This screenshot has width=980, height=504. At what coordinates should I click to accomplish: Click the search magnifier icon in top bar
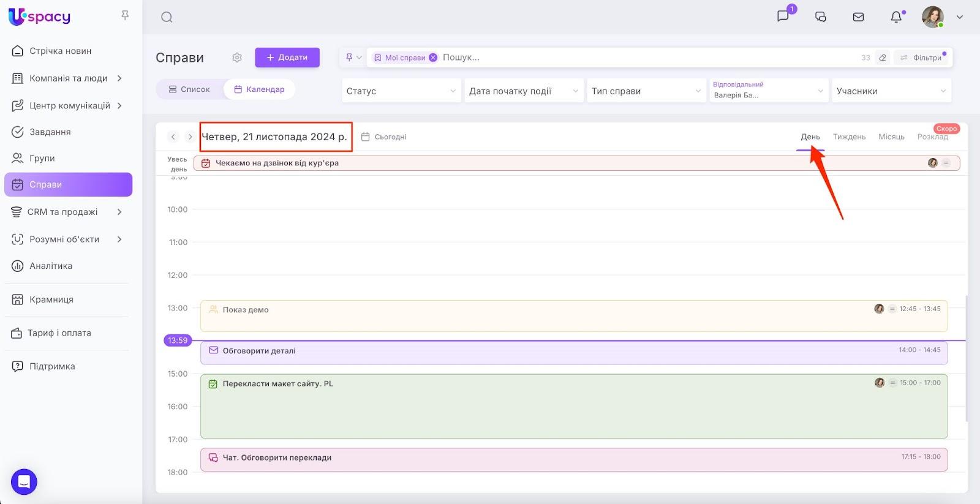167,17
